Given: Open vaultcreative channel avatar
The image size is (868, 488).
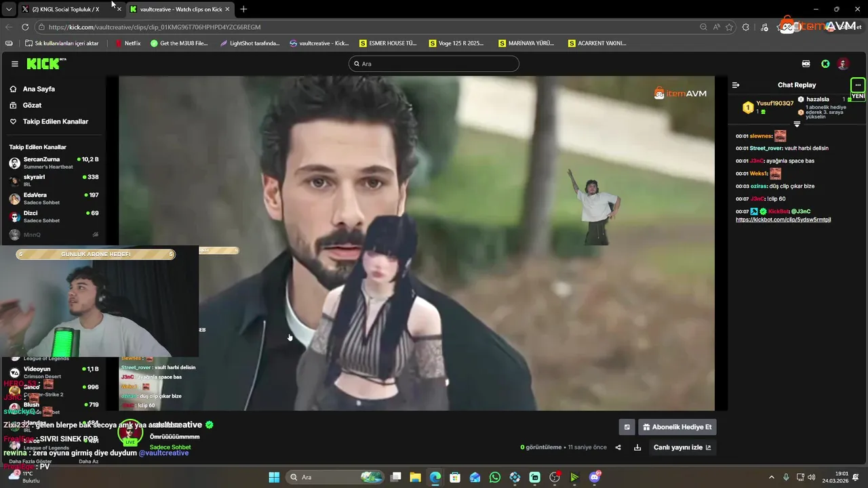Looking at the screenshot, I should 130,434.
